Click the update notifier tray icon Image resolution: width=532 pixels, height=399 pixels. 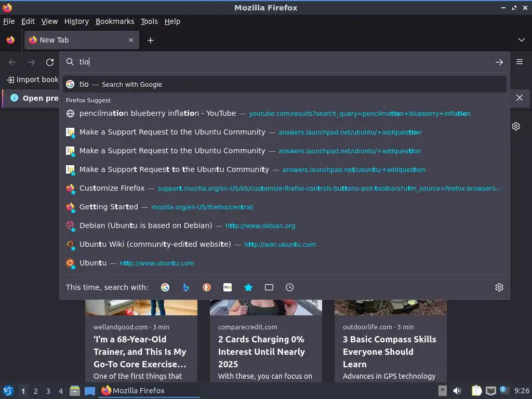coord(504,390)
